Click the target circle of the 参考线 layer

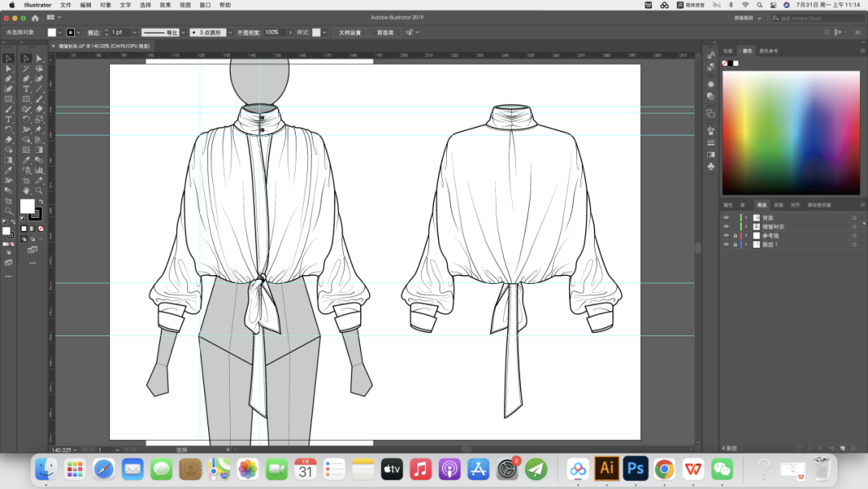[854, 236]
